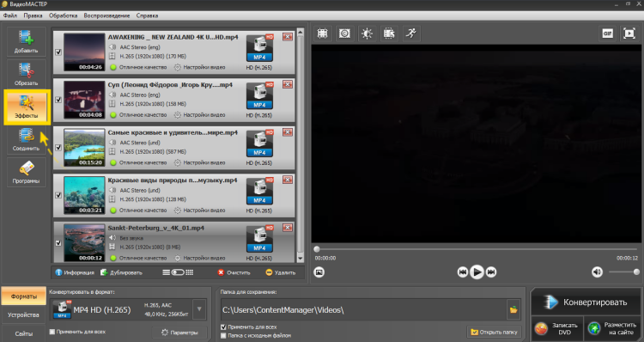Click the film enhancement icon above preview
Viewport: 644px width, 342px height.
(389, 34)
